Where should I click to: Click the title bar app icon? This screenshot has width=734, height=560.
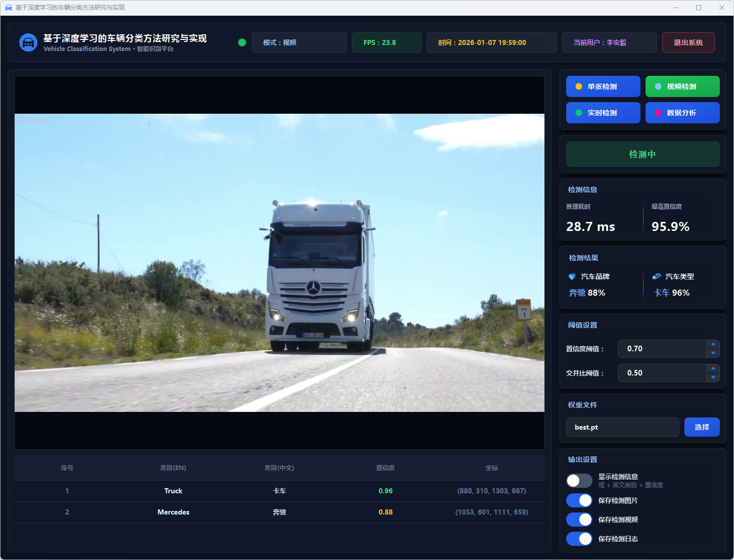pyautogui.click(x=8, y=8)
